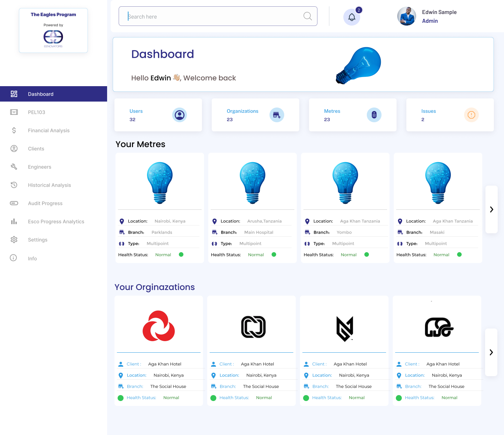Screen dimensions: 504x435
Task: Open the Yombo branch metre bulb image
Action: click(345, 183)
